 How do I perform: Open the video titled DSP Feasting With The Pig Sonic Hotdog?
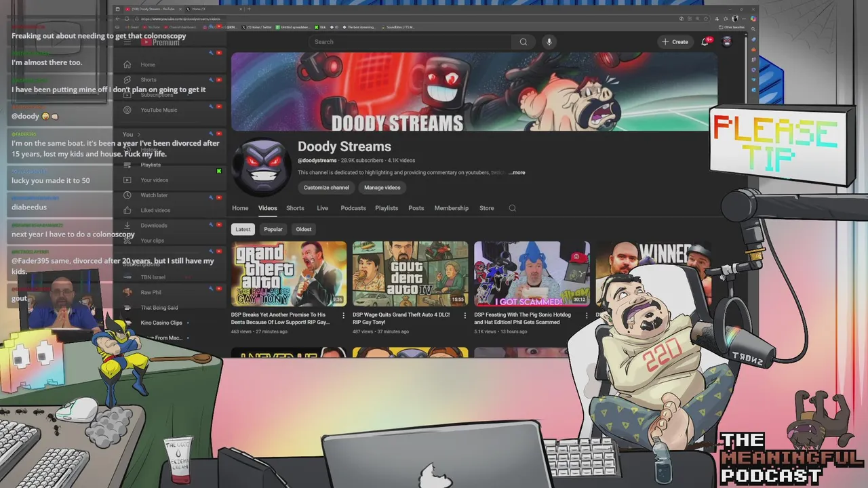522,319
